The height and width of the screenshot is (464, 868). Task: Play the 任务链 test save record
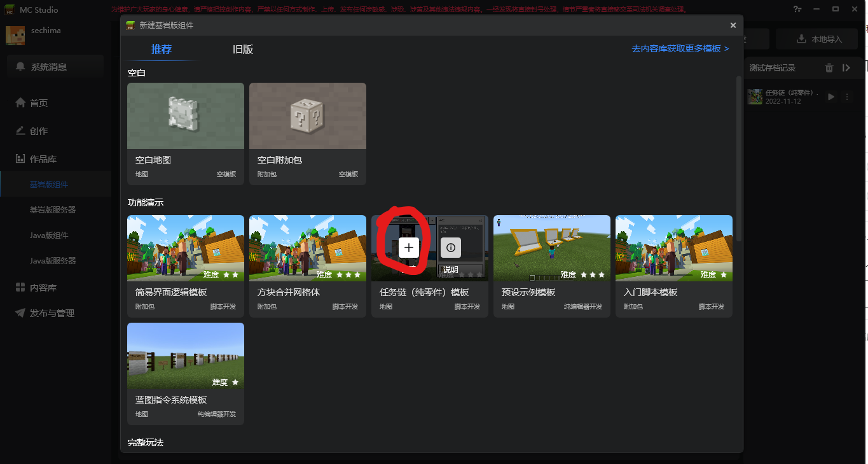[x=831, y=97]
